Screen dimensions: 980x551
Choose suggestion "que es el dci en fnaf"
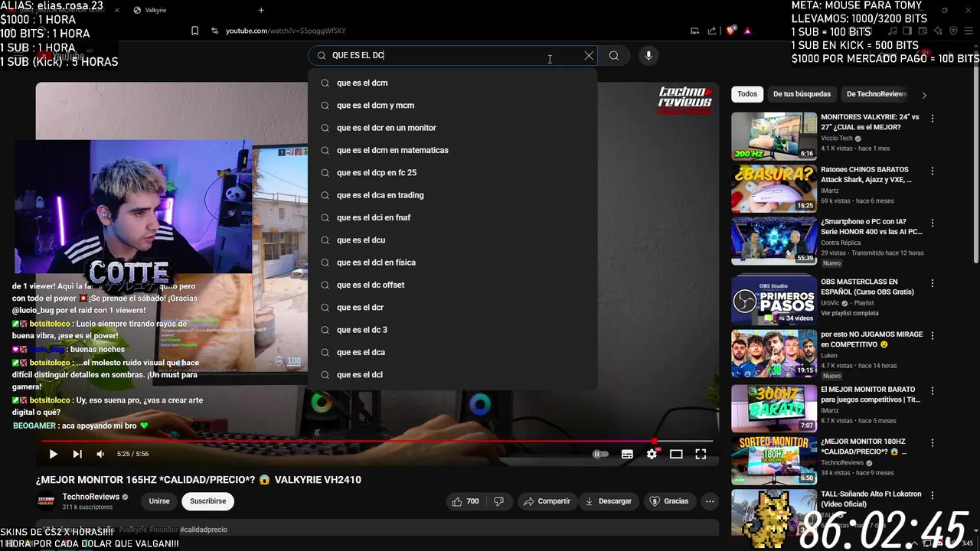pos(453,217)
